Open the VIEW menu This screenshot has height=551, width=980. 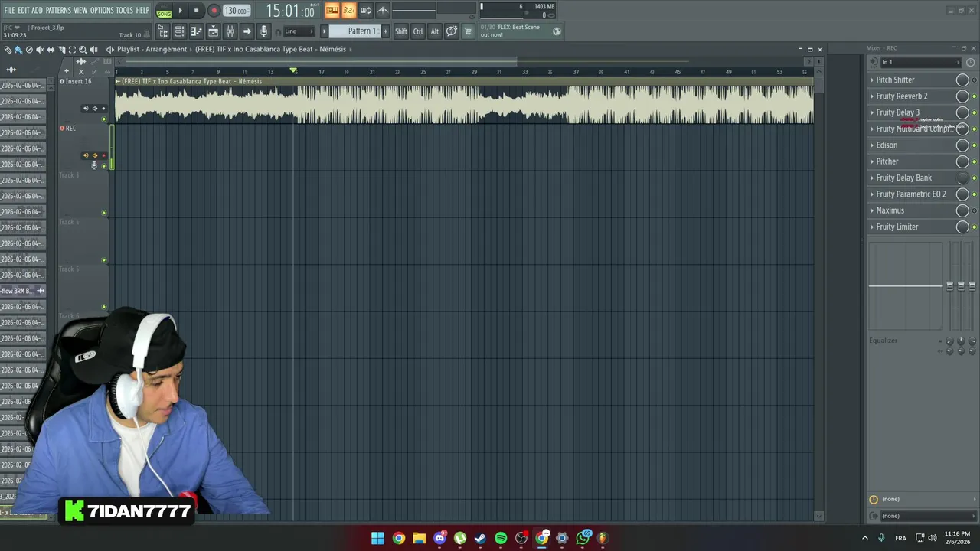click(80, 10)
